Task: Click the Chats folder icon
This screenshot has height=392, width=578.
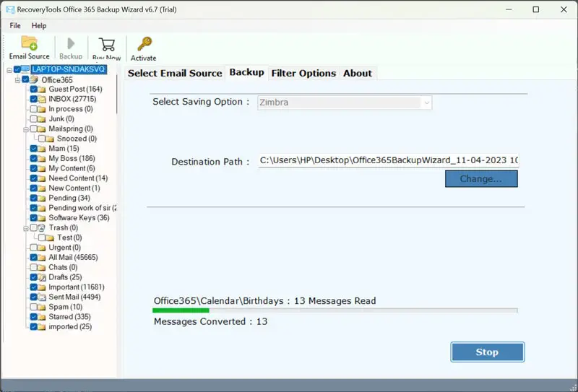Action: pos(42,268)
